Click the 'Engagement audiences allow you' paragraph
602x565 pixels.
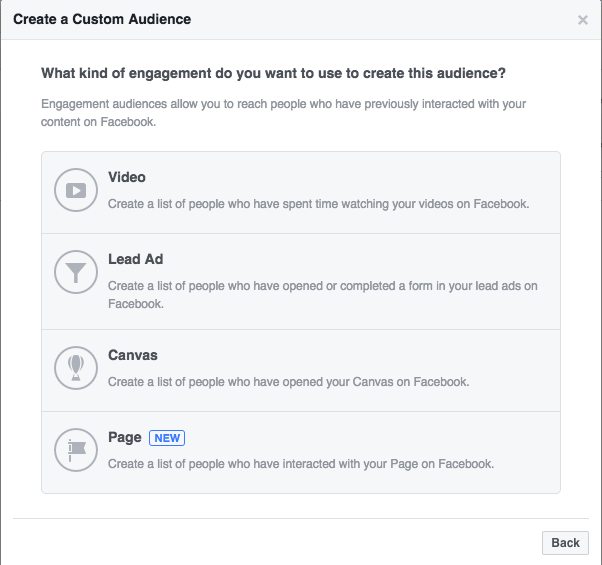click(x=283, y=113)
